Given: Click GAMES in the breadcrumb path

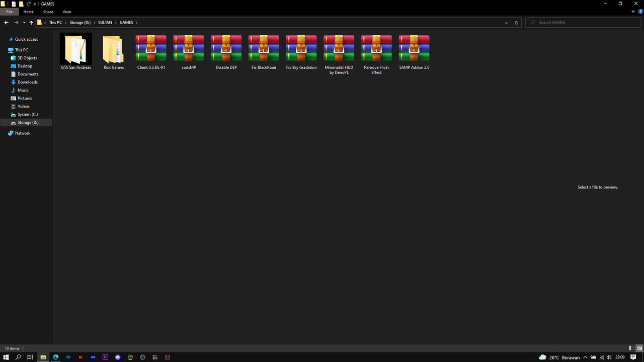Looking at the screenshot, I should [x=126, y=23].
